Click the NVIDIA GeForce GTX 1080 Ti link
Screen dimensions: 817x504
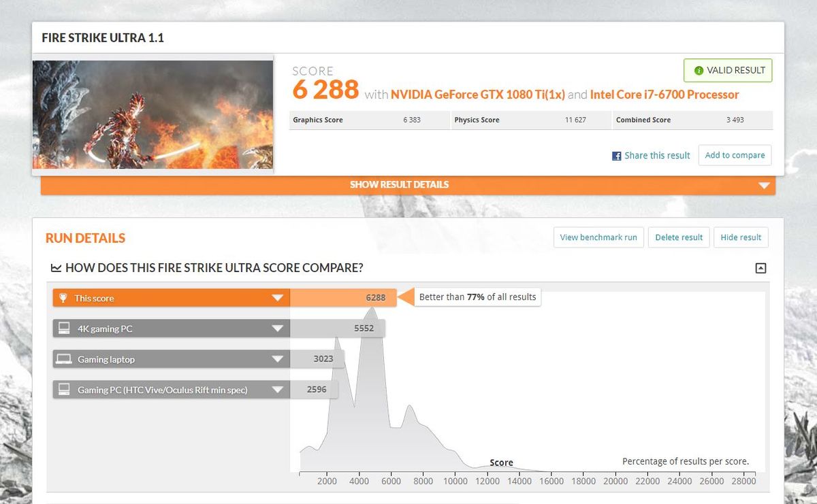point(478,95)
